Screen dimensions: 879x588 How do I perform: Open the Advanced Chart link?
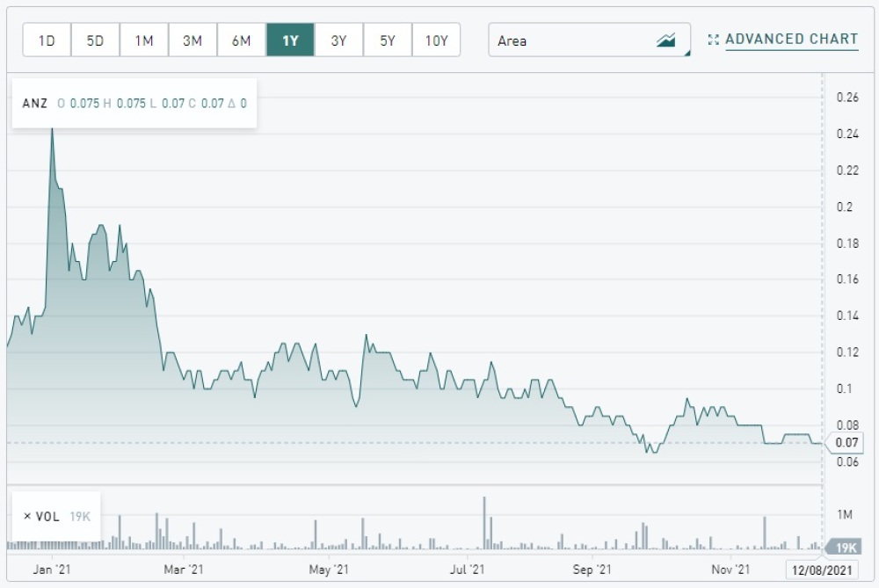(x=792, y=40)
